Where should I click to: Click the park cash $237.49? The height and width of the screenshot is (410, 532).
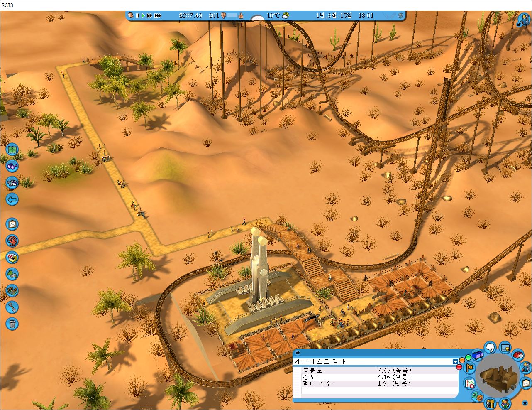[190, 15]
